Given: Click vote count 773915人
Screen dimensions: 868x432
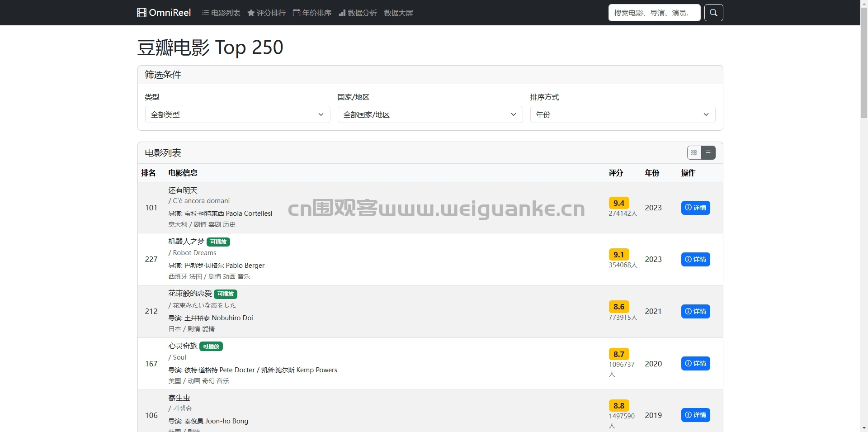Looking at the screenshot, I should click(623, 318).
